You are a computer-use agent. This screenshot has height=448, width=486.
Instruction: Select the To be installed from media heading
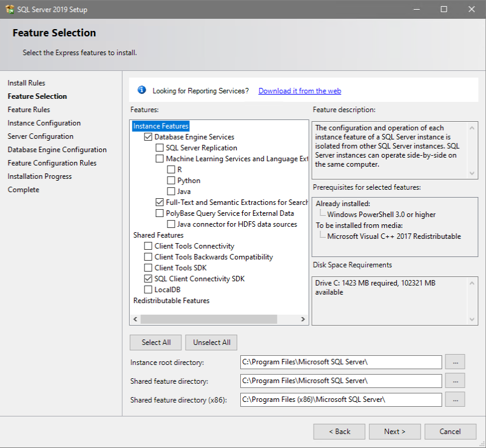[359, 226]
